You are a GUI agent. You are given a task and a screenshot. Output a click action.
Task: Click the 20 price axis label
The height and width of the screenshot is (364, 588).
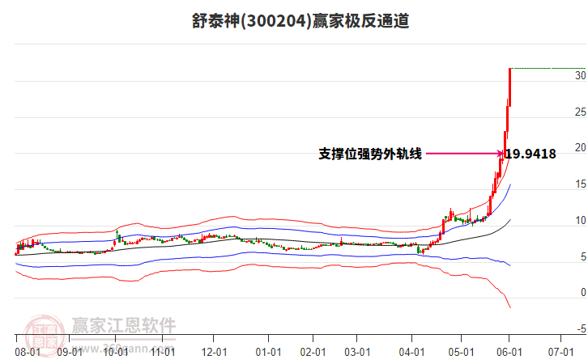[581, 147]
